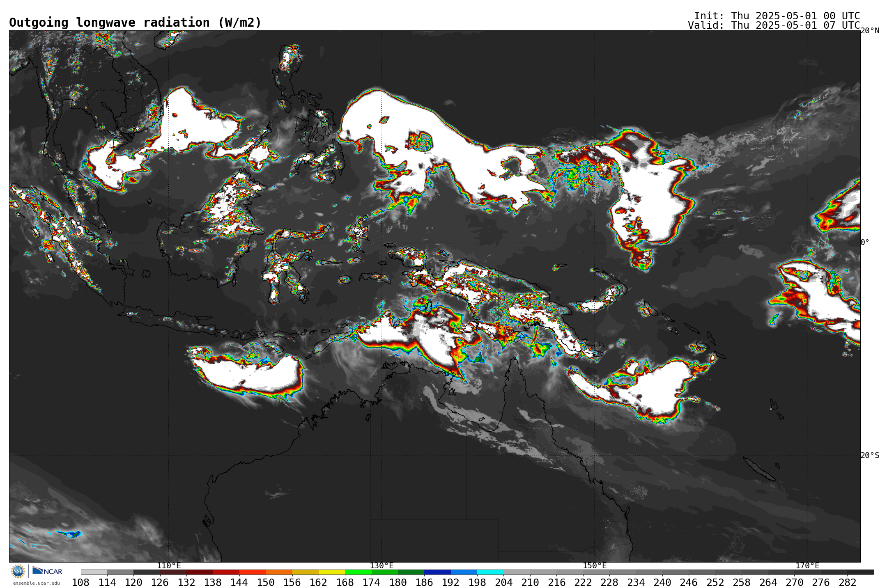The width and height of the screenshot is (887, 588).
Task: Click the 270 colorbar tick label
Action: (794, 582)
